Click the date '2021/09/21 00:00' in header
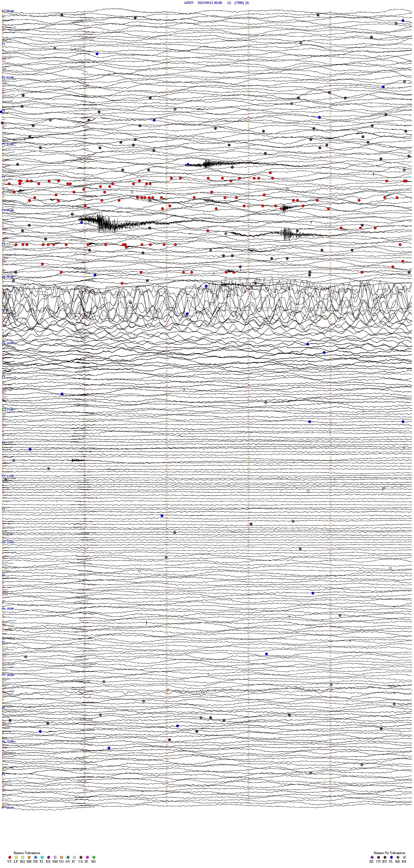 pyautogui.click(x=210, y=3)
